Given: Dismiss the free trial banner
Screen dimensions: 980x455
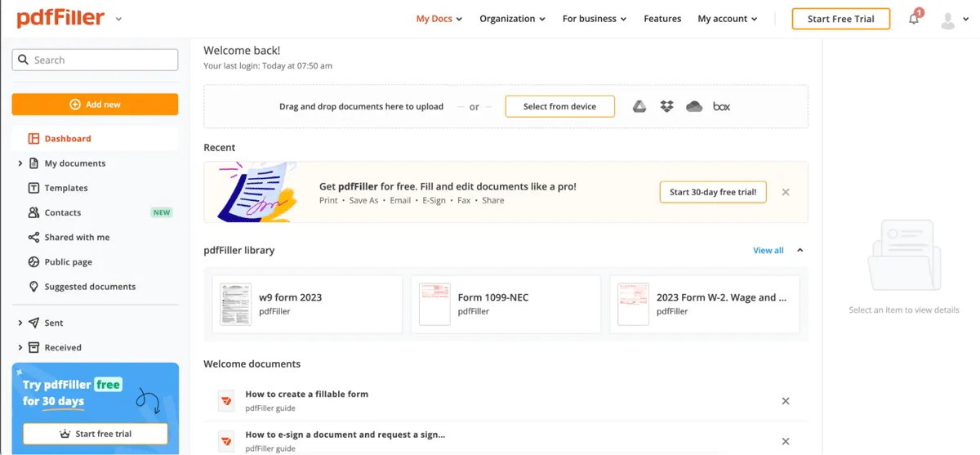Looking at the screenshot, I should [786, 192].
